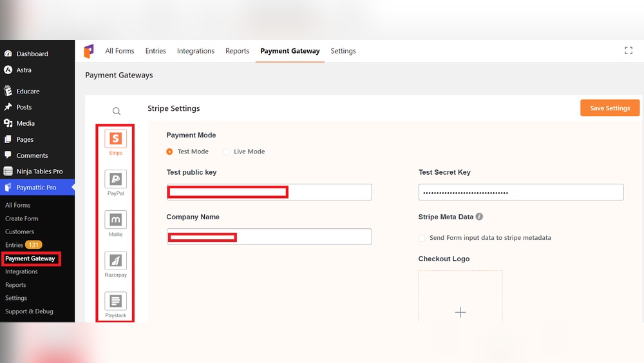The image size is (644, 363).
Task: Switch to the Entries tab
Action: pos(156,51)
